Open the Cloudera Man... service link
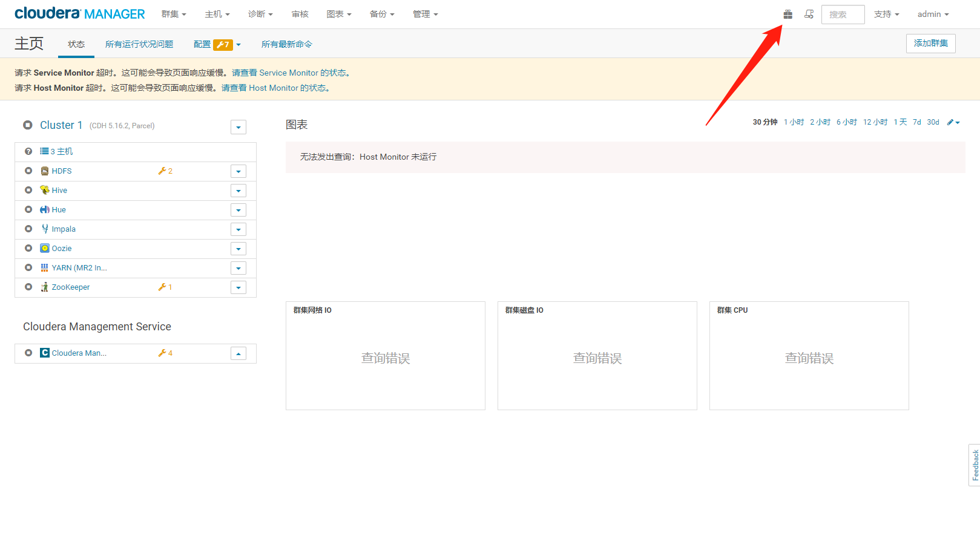Viewport: 980px width, 533px height. 79,353
